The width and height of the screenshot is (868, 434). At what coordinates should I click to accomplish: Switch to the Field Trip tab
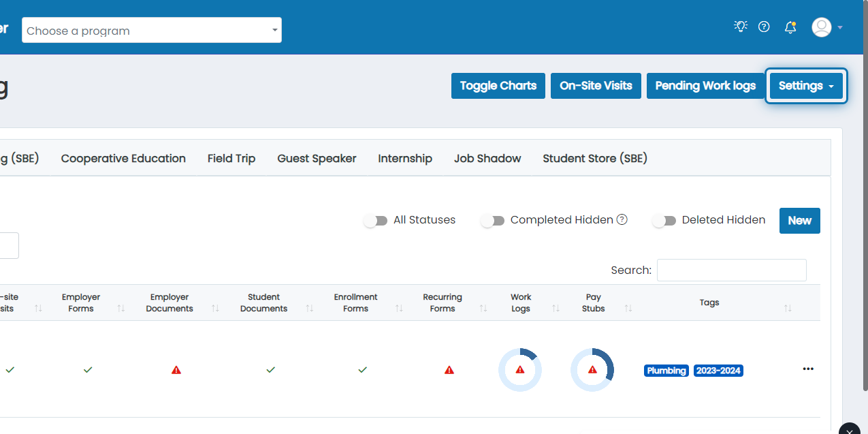pyautogui.click(x=231, y=158)
